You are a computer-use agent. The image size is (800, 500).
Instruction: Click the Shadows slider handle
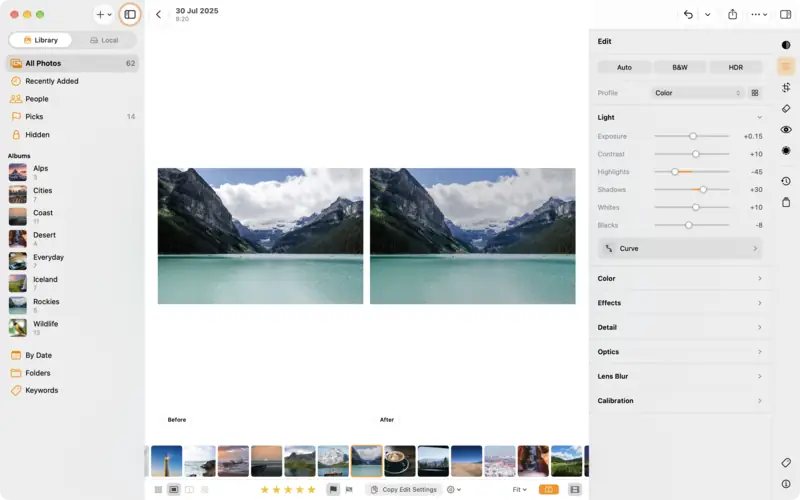tap(703, 190)
